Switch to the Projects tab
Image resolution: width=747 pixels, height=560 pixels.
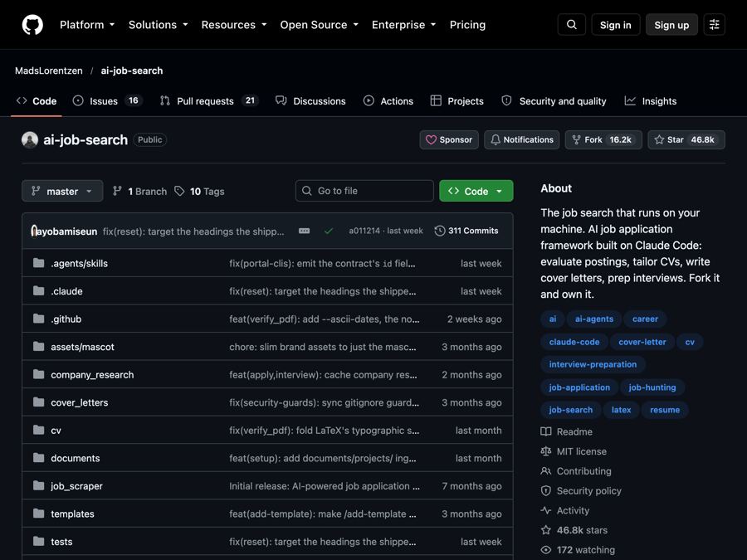click(x=456, y=101)
